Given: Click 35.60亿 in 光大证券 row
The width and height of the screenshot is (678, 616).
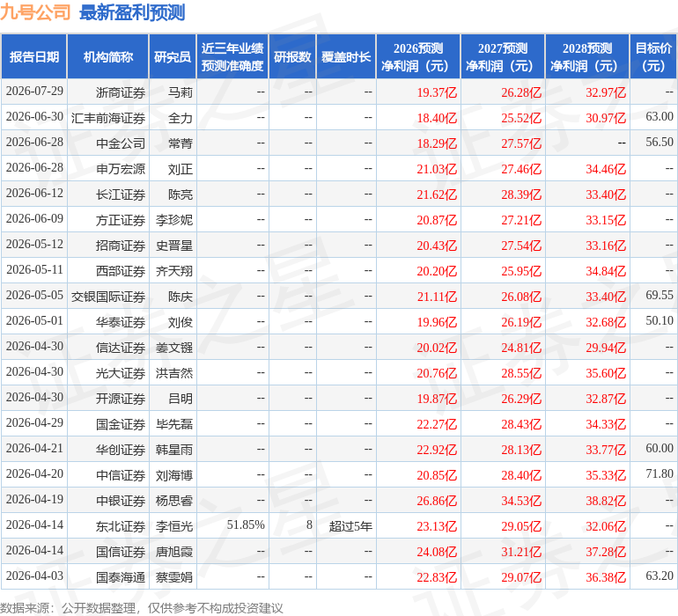Looking at the screenshot, I should (x=606, y=372).
